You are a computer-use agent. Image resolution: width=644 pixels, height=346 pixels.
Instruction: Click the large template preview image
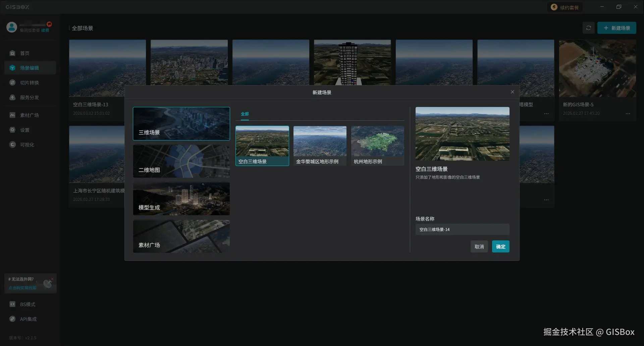click(462, 134)
